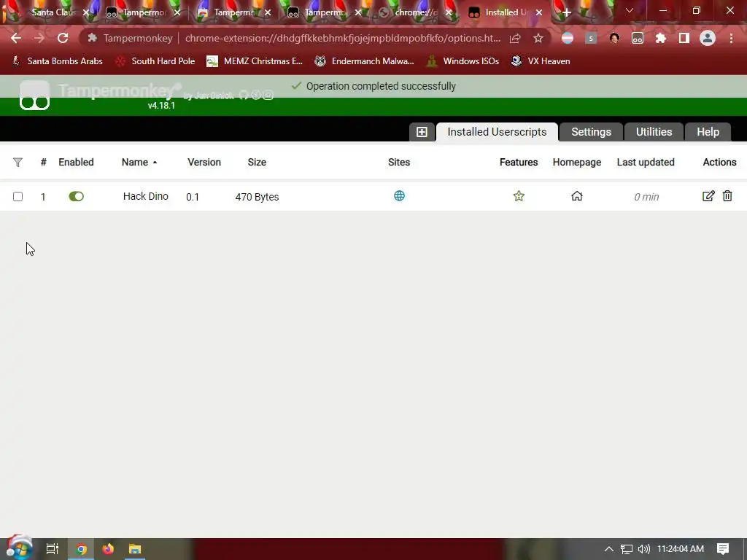The height and width of the screenshot is (560, 747).
Task: Switch to Chrome on the taskbar
Action: pyautogui.click(x=81, y=549)
